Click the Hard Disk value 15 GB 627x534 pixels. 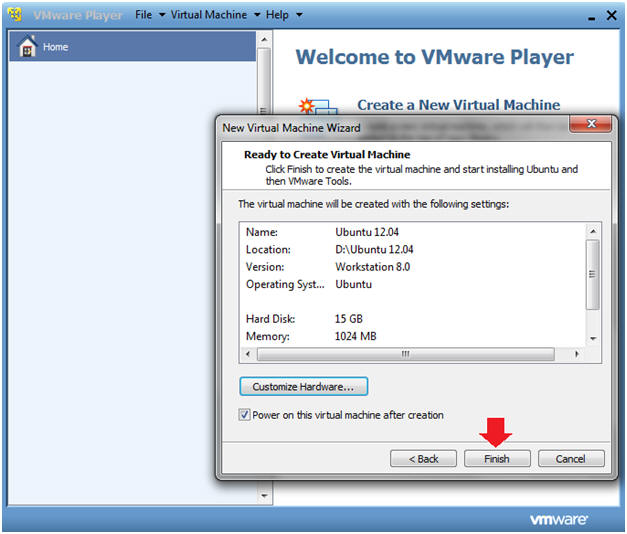[349, 319]
